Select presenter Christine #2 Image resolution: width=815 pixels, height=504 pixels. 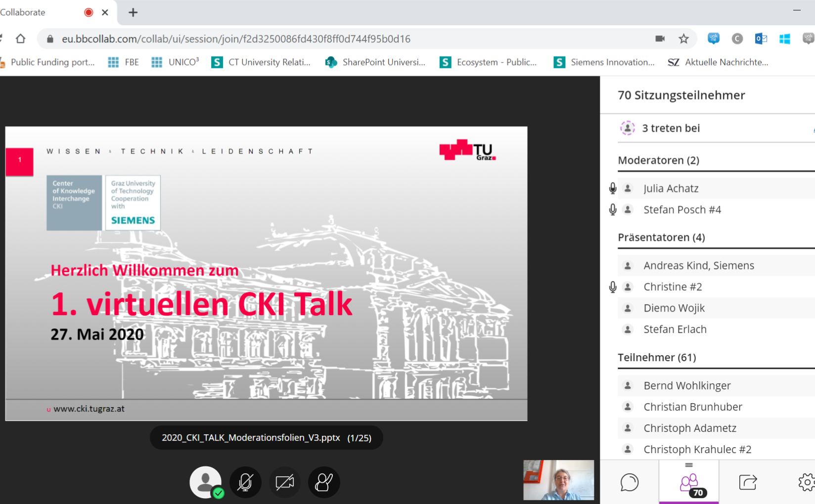[716, 287]
